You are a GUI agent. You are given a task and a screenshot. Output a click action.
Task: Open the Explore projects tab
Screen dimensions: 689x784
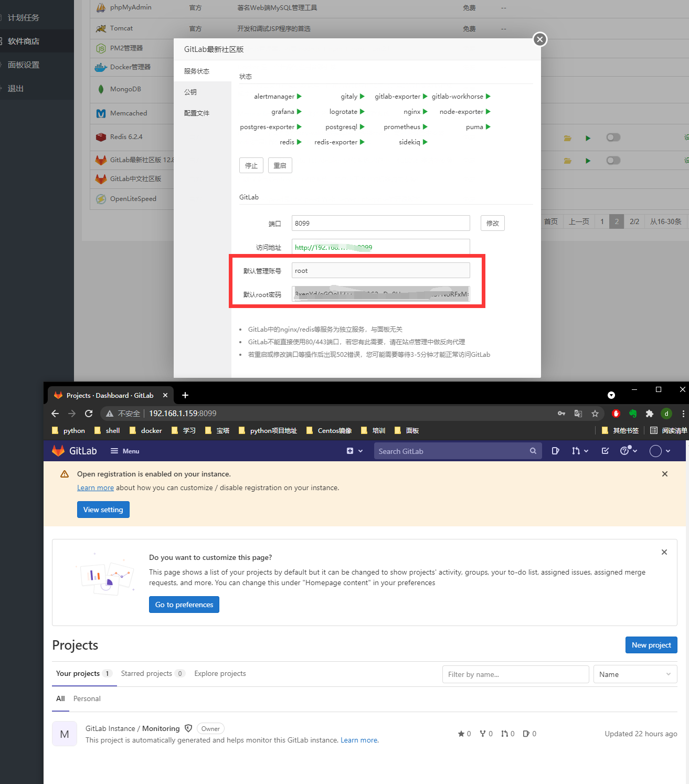coord(220,673)
